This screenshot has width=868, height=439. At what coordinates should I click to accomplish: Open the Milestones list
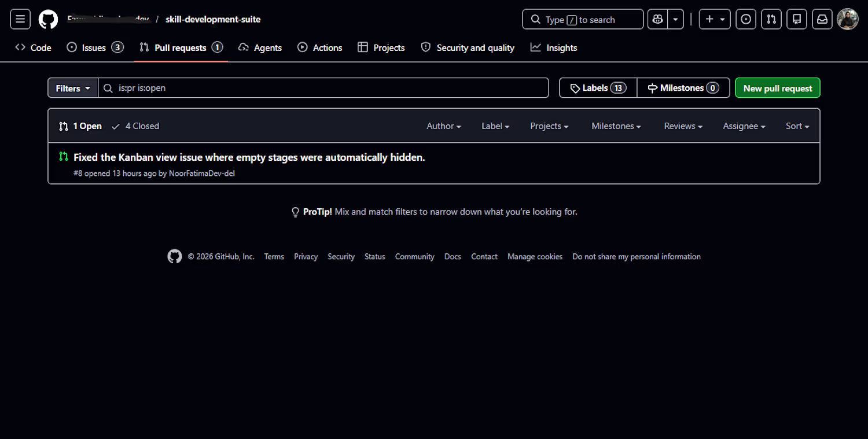683,88
